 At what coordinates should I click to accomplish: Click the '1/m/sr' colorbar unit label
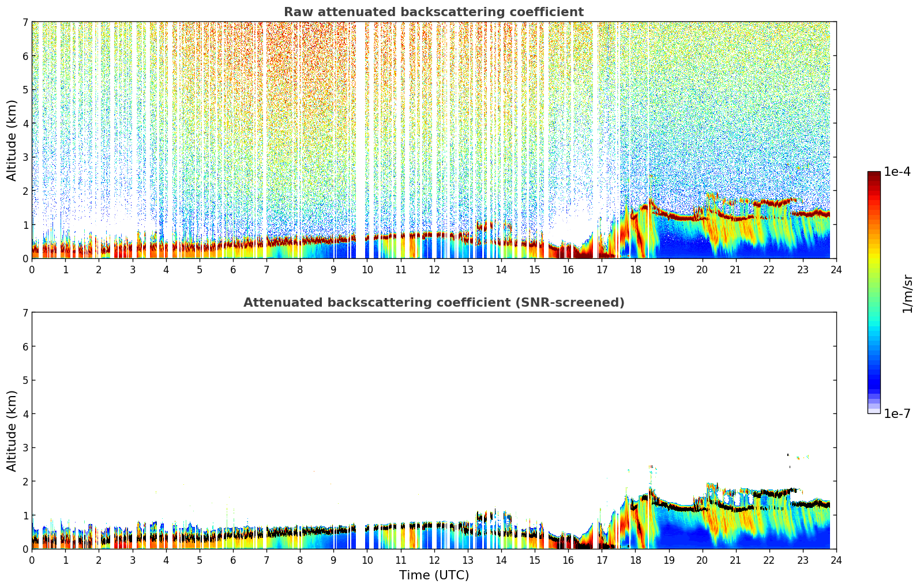pos(907,293)
